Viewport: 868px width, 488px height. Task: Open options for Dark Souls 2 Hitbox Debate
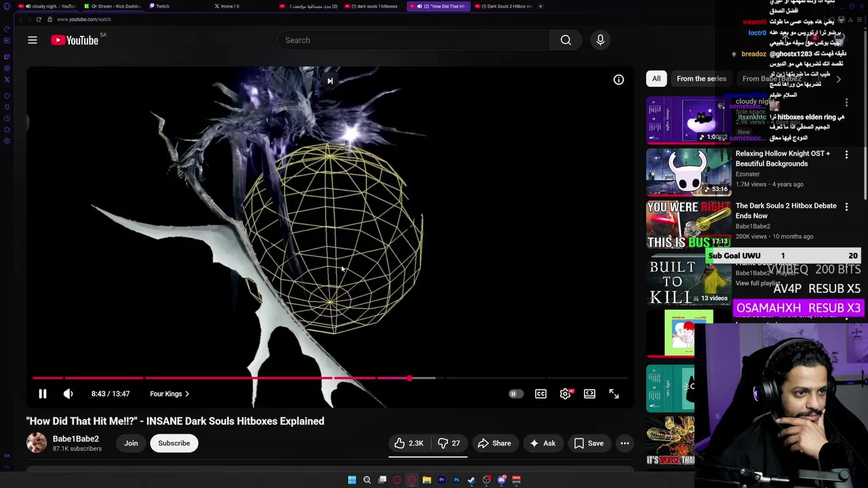(x=846, y=207)
